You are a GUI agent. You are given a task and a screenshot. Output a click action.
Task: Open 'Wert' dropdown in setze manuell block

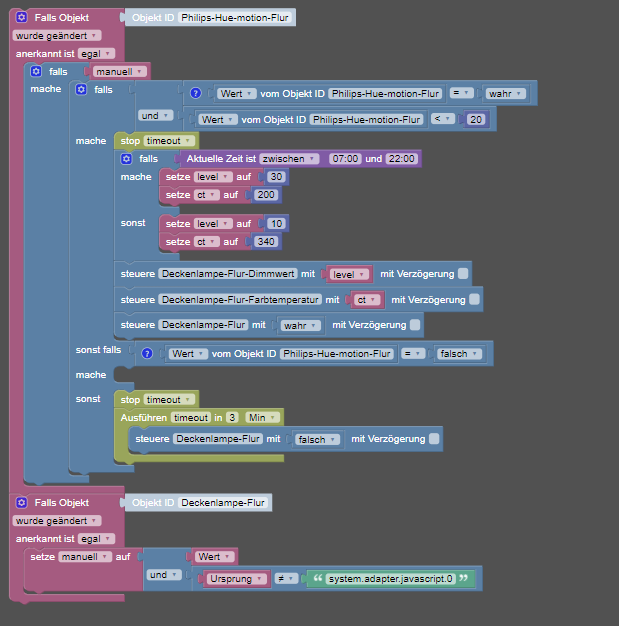(214, 557)
